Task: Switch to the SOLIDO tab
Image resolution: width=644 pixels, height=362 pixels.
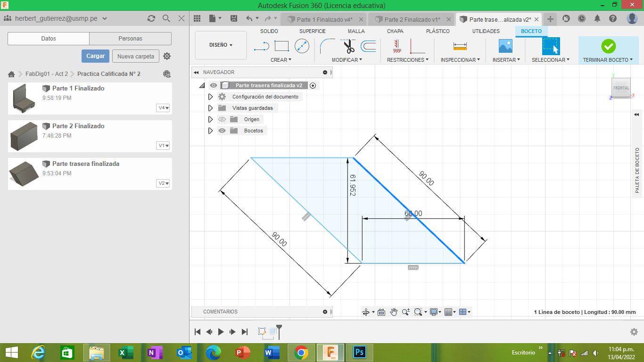Action: point(269,31)
